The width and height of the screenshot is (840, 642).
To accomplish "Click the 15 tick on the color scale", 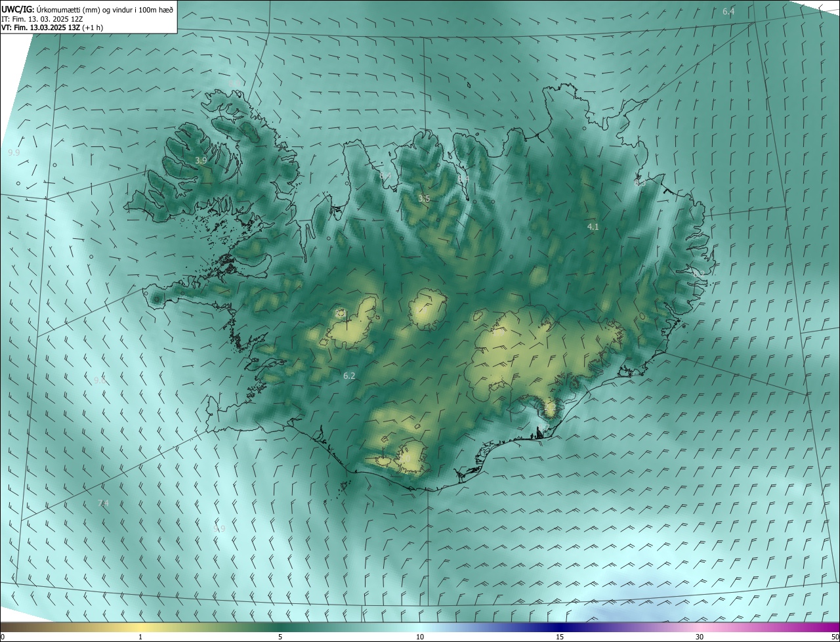I will point(560,637).
